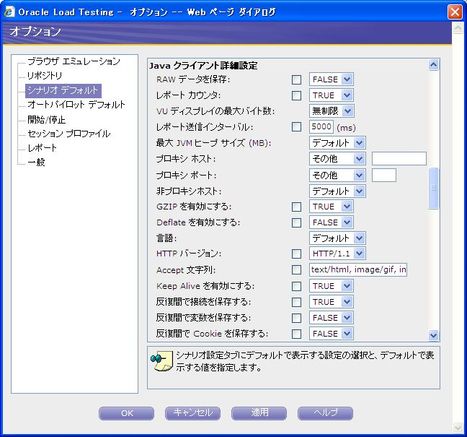This screenshot has height=437, width=467.
Task: Open the レポート カウンタ TRUE dropdown
Action: click(x=331, y=95)
